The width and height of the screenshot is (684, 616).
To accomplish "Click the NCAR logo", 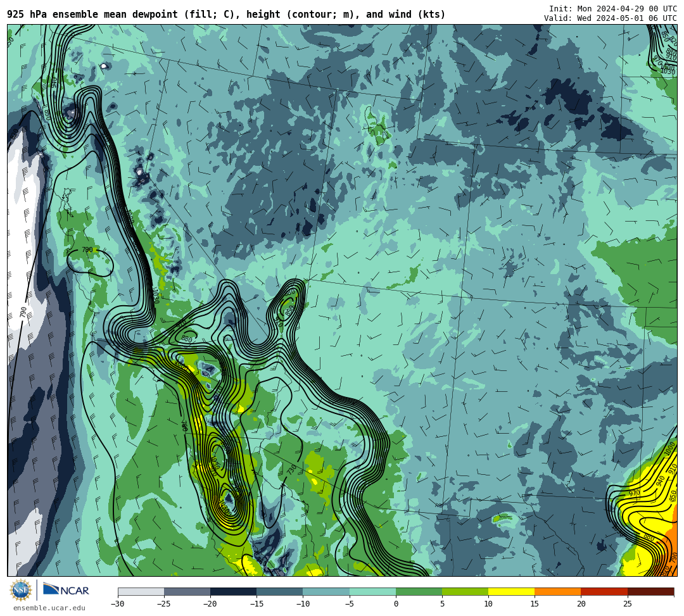I will (x=66, y=590).
